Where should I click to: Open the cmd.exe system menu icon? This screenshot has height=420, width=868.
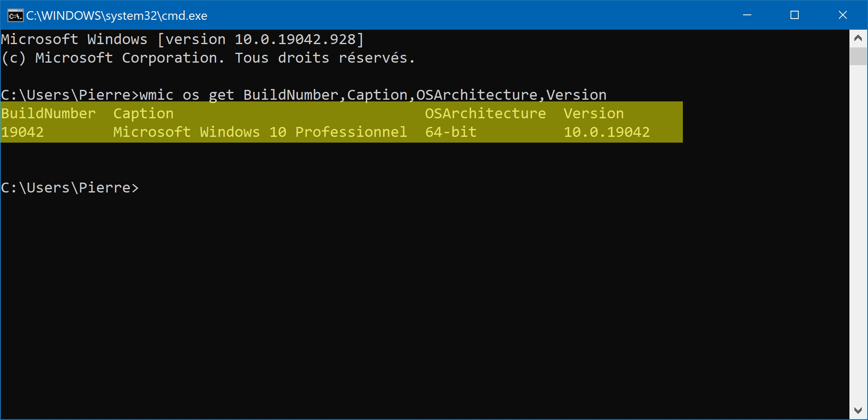pyautogui.click(x=15, y=16)
